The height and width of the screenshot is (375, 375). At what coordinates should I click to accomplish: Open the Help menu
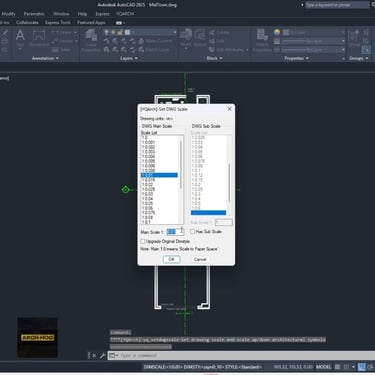(x=82, y=14)
